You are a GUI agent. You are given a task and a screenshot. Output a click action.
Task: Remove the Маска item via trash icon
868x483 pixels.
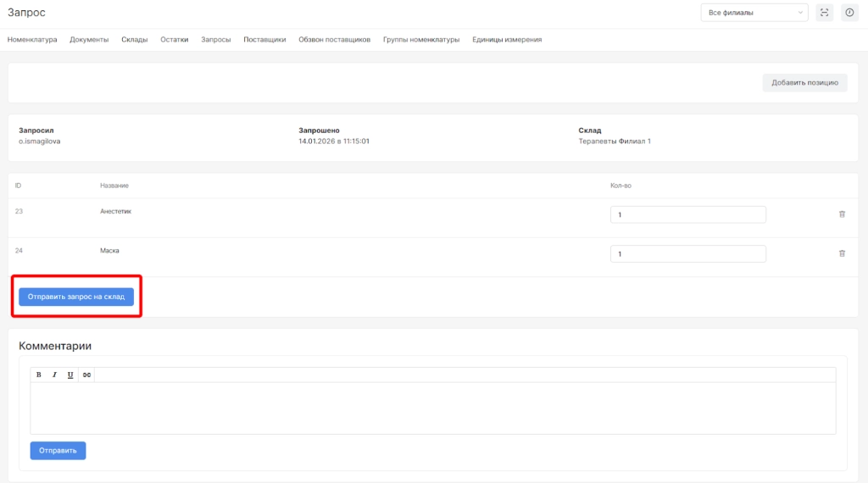(842, 253)
